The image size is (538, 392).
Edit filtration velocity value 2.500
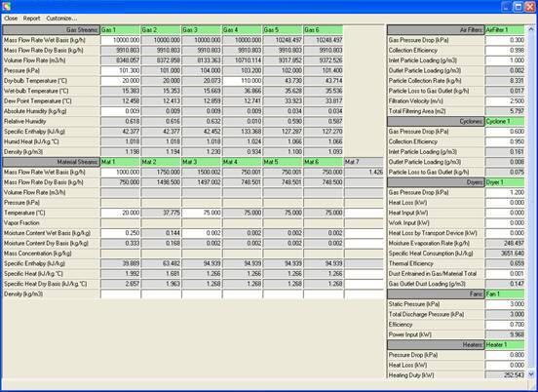tap(505, 101)
